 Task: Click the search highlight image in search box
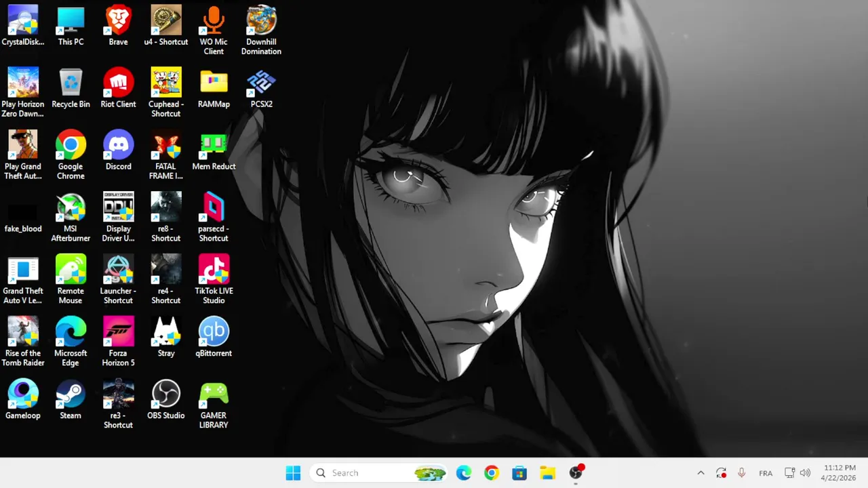430,473
